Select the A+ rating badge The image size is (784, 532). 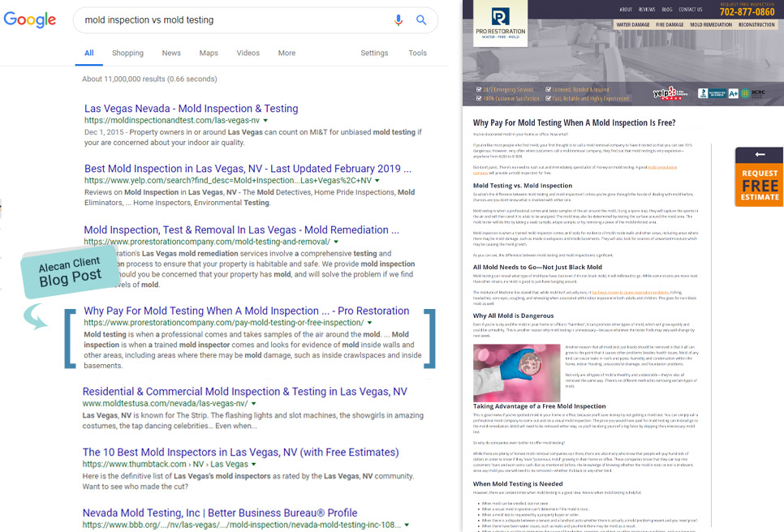click(x=735, y=93)
